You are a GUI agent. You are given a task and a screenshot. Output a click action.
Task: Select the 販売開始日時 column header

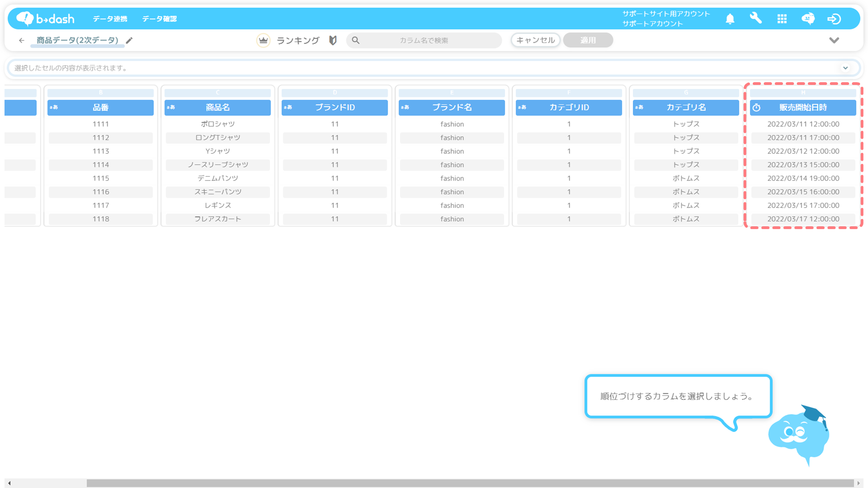(803, 107)
